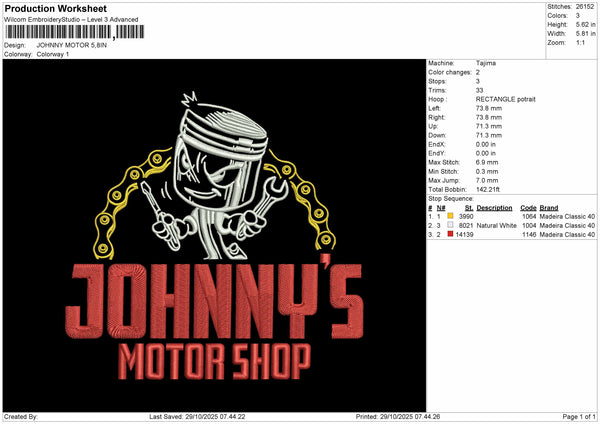Click the red thread color swatch
600x424 pixels.
450,234
